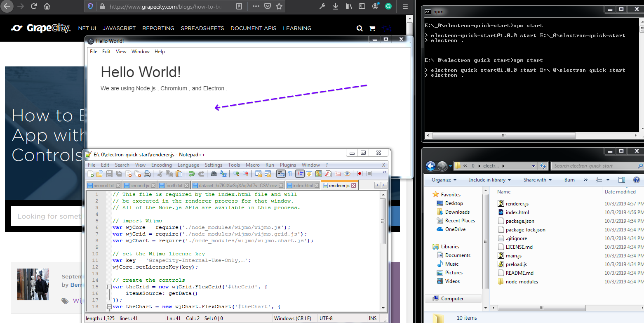Click the Save All icon in Notepad++

tap(119, 174)
